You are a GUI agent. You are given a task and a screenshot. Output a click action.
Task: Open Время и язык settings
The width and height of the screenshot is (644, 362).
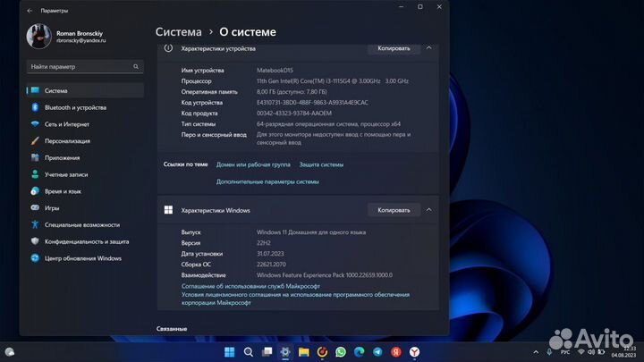[x=85, y=191]
